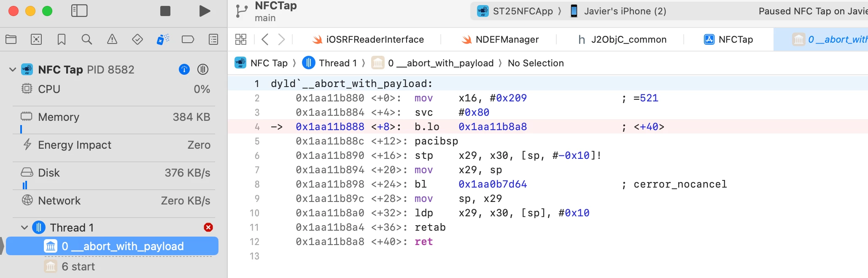The height and width of the screenshot is (278, 868).
Task: Open the Test navigator diamond icon
Action: click(137, 40)
